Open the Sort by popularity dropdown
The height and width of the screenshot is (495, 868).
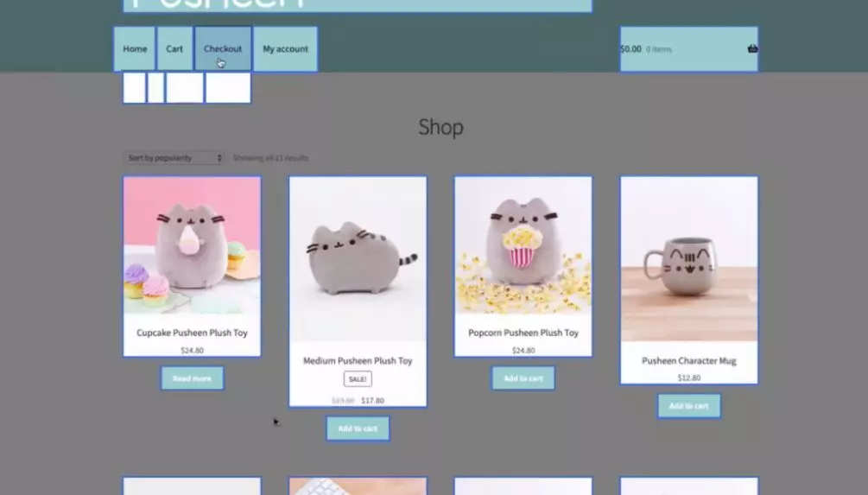tap(174, 158)
